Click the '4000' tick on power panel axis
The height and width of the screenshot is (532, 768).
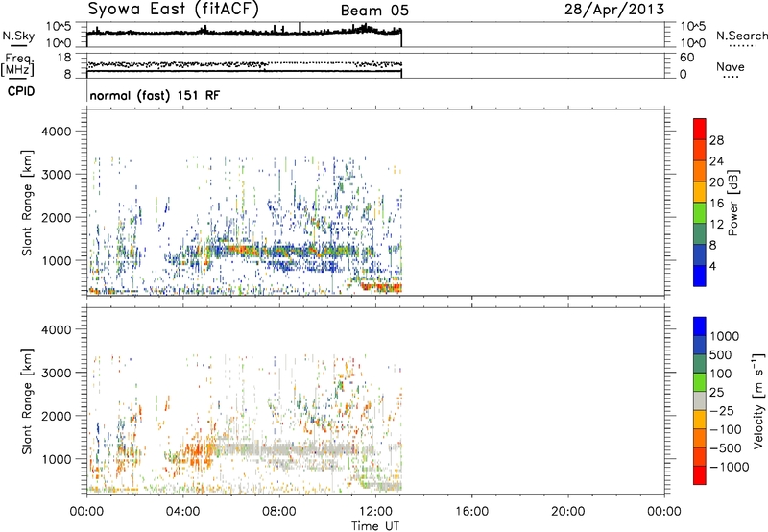tap(57, 132)
